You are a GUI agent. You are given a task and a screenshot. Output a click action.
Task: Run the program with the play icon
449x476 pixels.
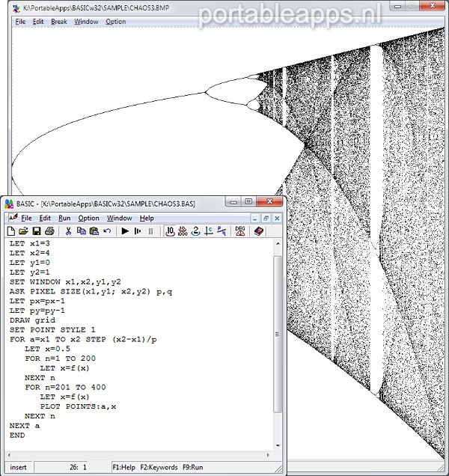pyautogui.click(x=126, y=231)
